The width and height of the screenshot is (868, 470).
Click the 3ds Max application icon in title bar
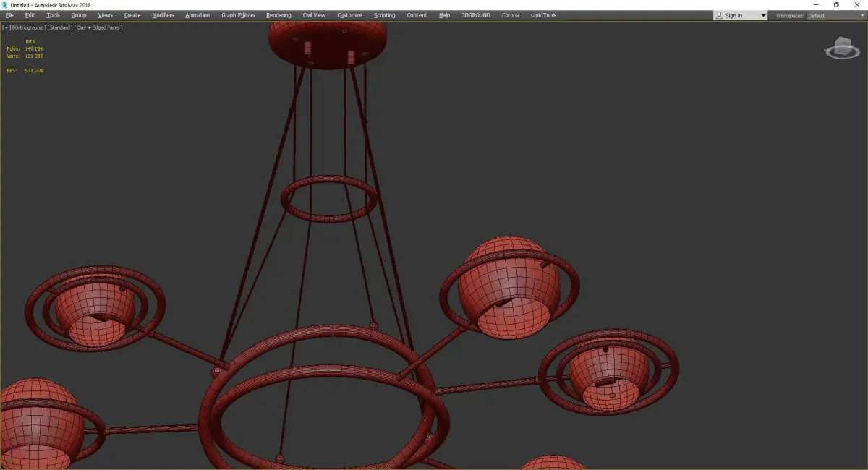4,4
